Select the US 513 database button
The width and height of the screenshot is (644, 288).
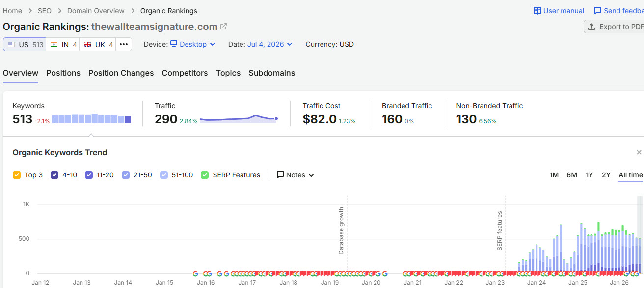point(25,44)
